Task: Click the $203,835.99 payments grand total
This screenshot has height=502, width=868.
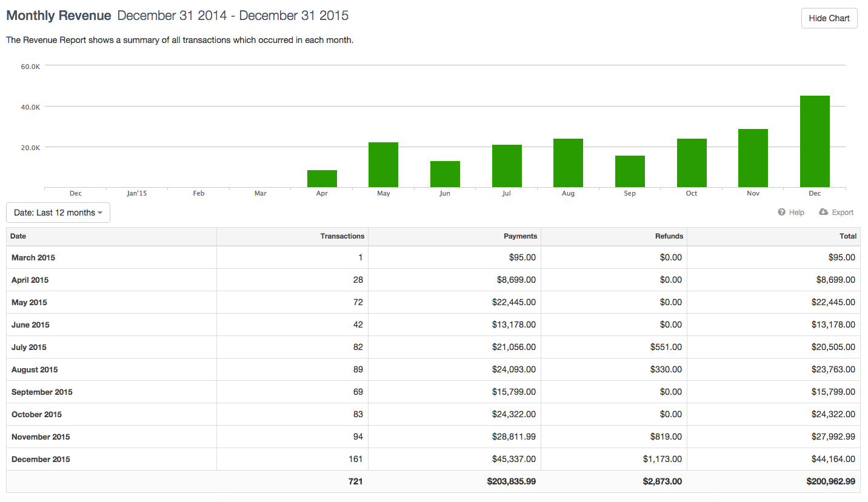Action: click(x=512, y=482)
